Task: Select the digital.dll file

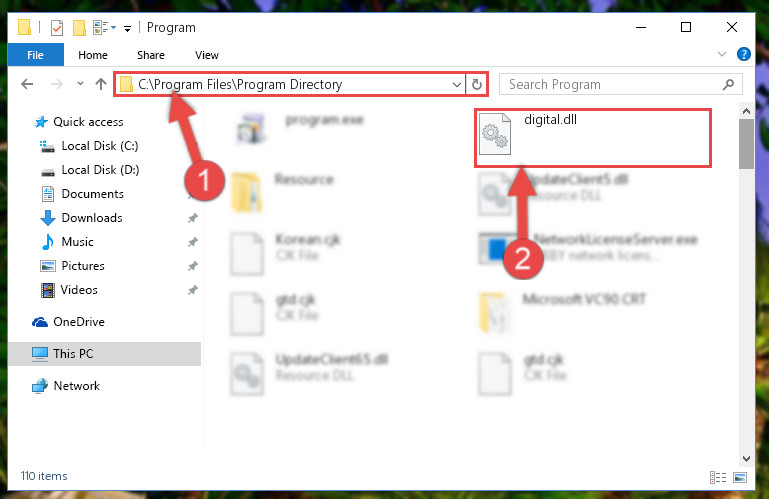Action: click(592, 138)
